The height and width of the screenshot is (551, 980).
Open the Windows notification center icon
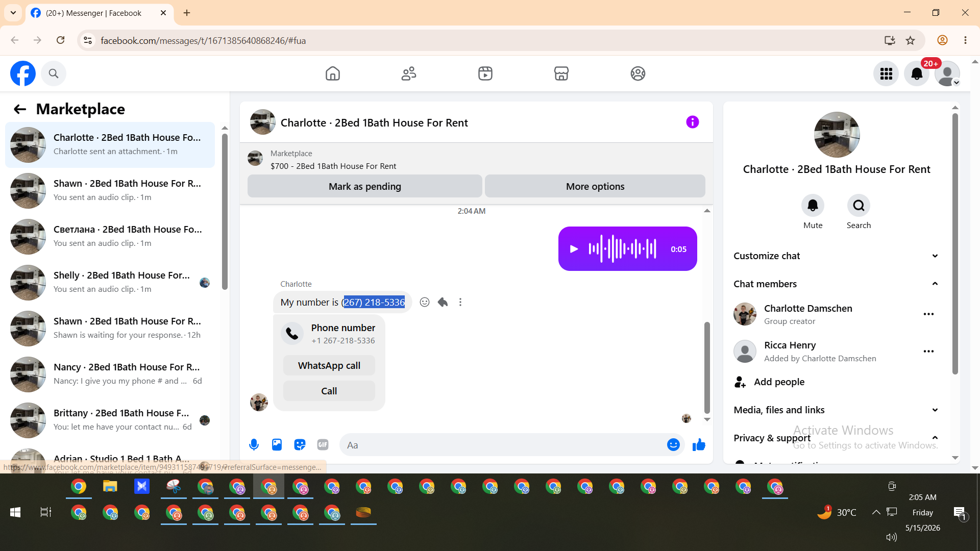(960, 513)
